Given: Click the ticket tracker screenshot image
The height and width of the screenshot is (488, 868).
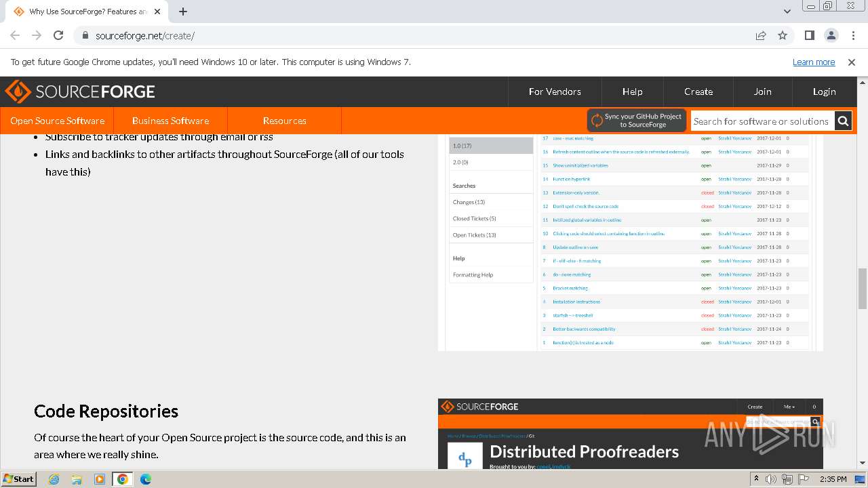Looking at the screenshot, I should pos(631,242).
